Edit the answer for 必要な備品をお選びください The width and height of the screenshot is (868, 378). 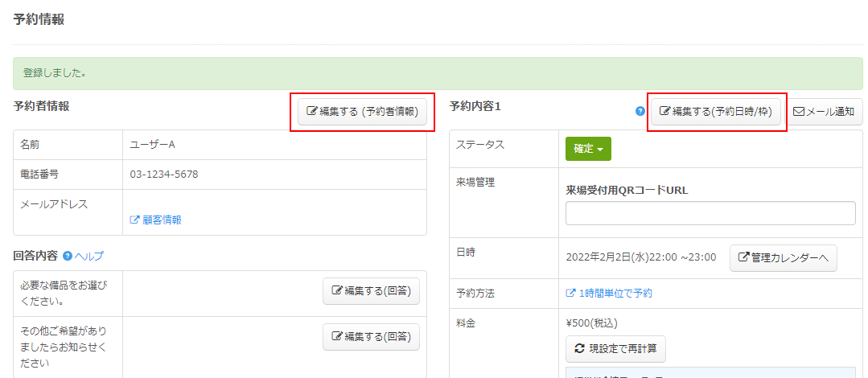pos(371,292)
